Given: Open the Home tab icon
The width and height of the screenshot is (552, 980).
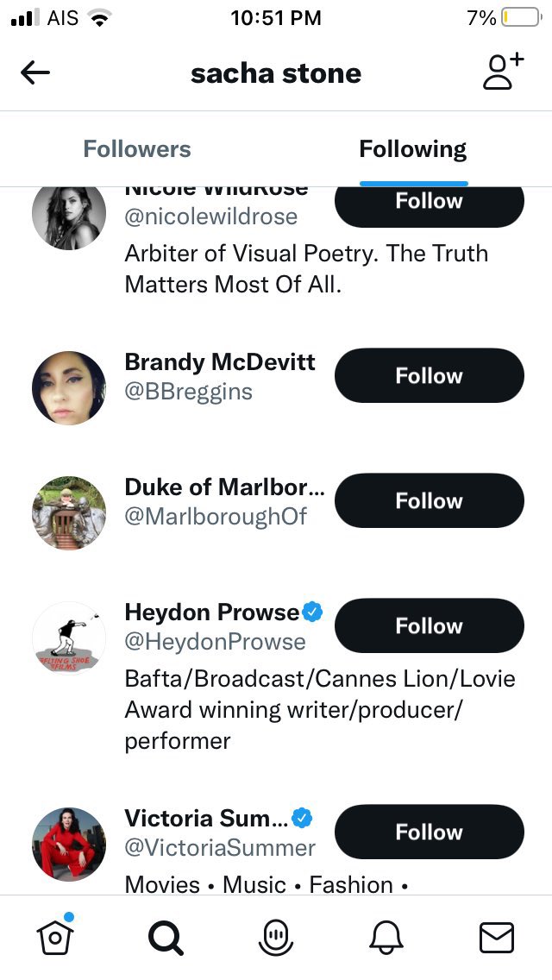Looking at the screenshot, I should [x=55, y=936].
